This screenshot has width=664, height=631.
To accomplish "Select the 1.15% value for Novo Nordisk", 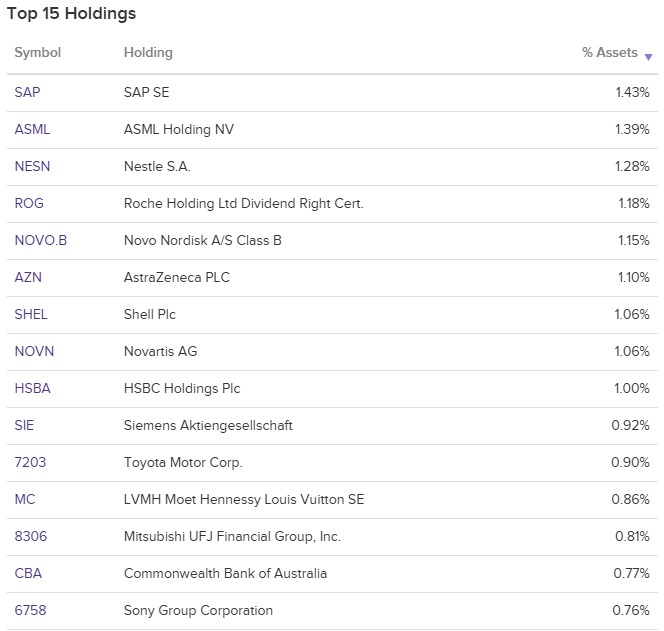I will [634, 241].
